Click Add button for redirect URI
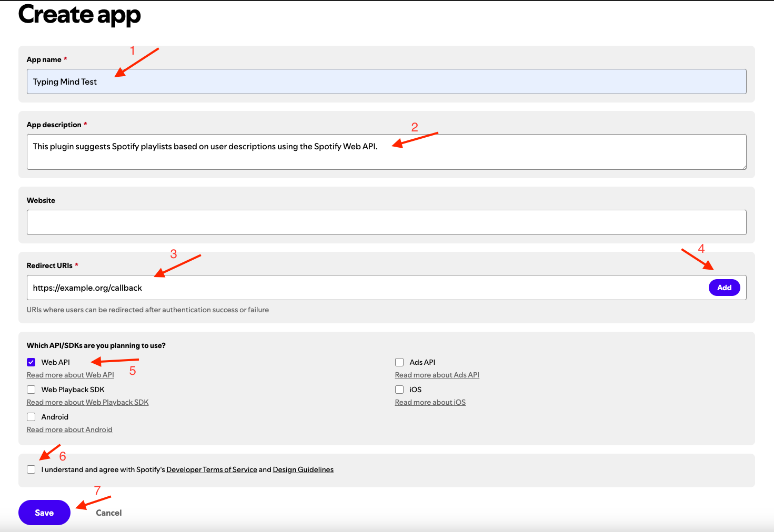 click(x=724, y=288)
